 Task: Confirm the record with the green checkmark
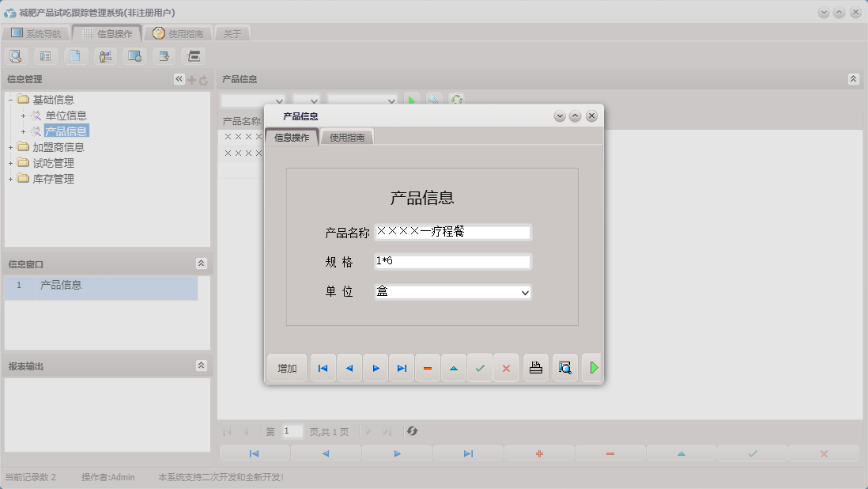[x=480, y=367]
